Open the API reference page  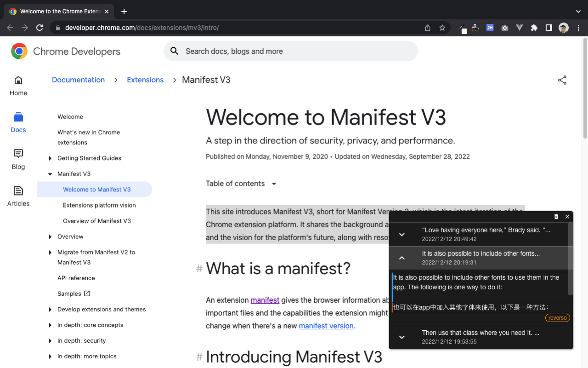point(76,278)
